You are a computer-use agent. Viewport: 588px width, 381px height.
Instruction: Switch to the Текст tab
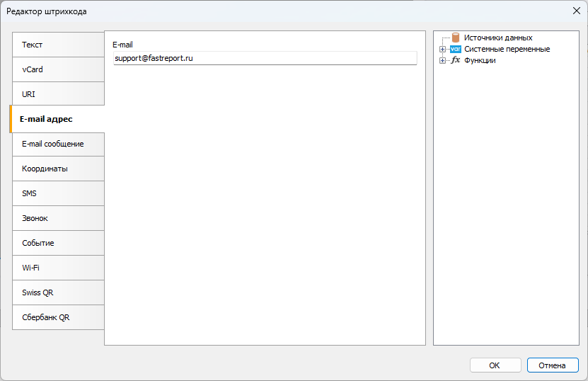click(x=58, y=45)
